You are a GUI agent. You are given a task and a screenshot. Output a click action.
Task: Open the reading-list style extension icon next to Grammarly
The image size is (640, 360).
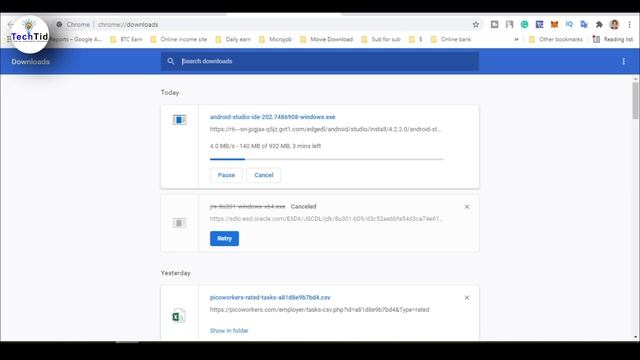pyautogui.click(x=509, y=24)
